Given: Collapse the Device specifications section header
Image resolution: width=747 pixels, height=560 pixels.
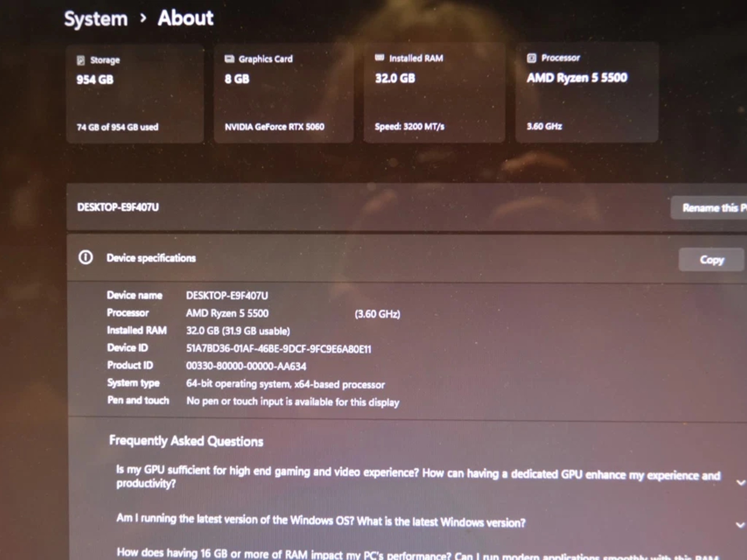Looking at the screenshot, I should 407,258.
